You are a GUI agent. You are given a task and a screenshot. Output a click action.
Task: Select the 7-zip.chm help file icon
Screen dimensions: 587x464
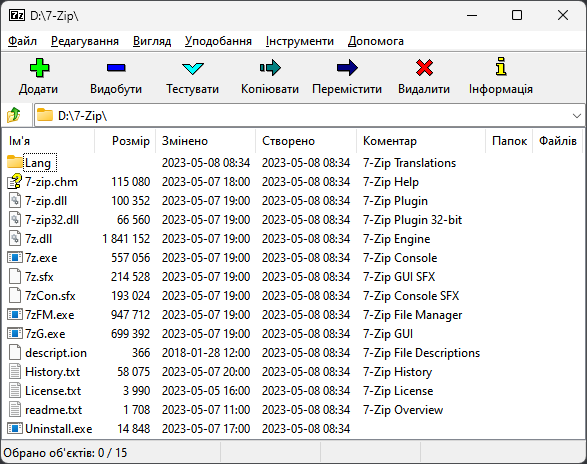click(x=15, y=182)
